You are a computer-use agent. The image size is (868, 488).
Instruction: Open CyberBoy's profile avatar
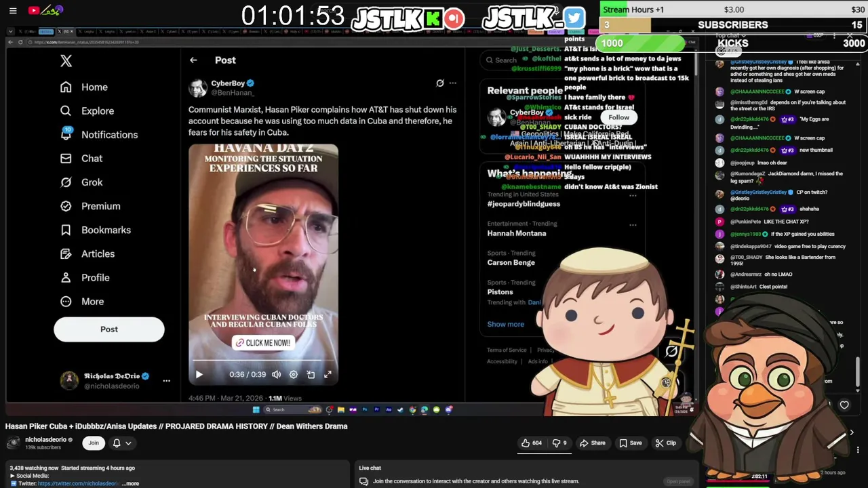(x=197, y=87)
